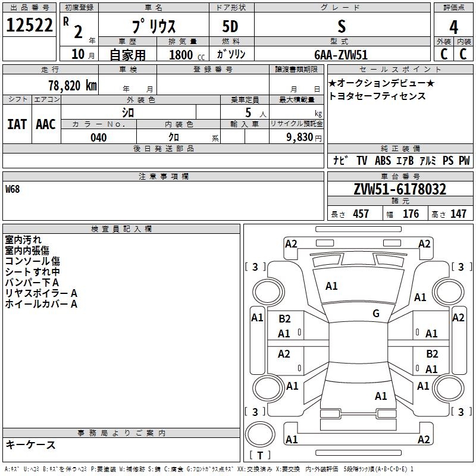Click the lot number 12522
Screen dimensions: 476x476
(x=29, y=25)
